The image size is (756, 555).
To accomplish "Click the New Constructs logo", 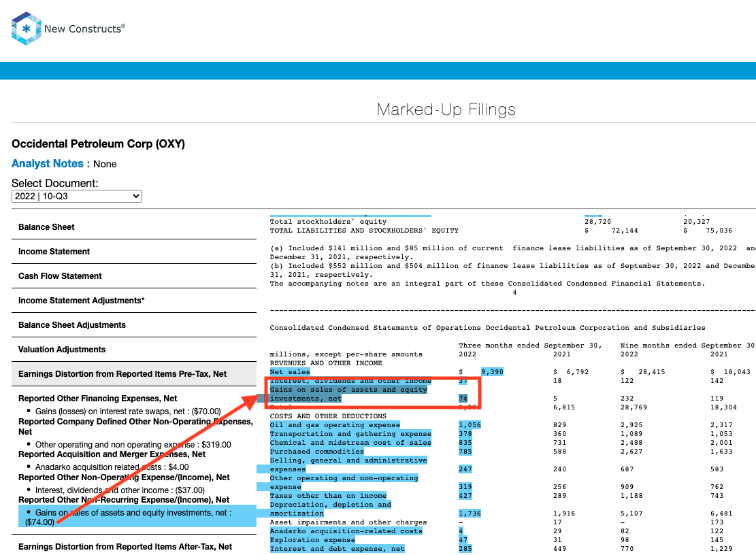I will [68, 29].
